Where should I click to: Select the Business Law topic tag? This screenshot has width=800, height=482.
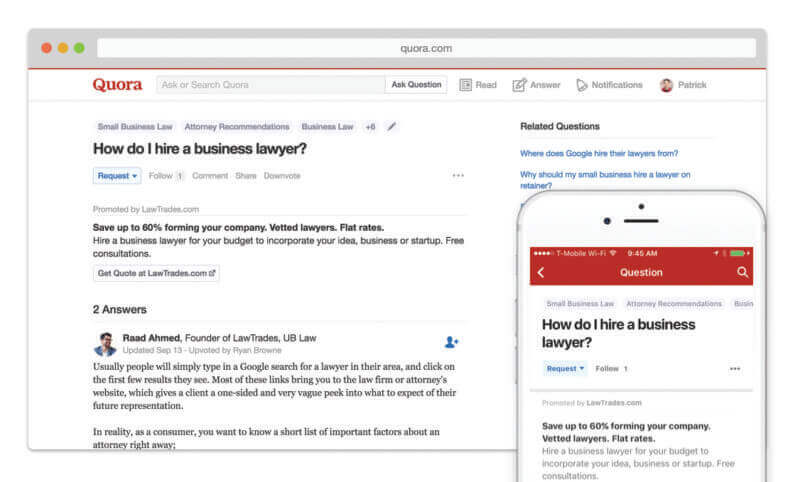pos(327,126)
